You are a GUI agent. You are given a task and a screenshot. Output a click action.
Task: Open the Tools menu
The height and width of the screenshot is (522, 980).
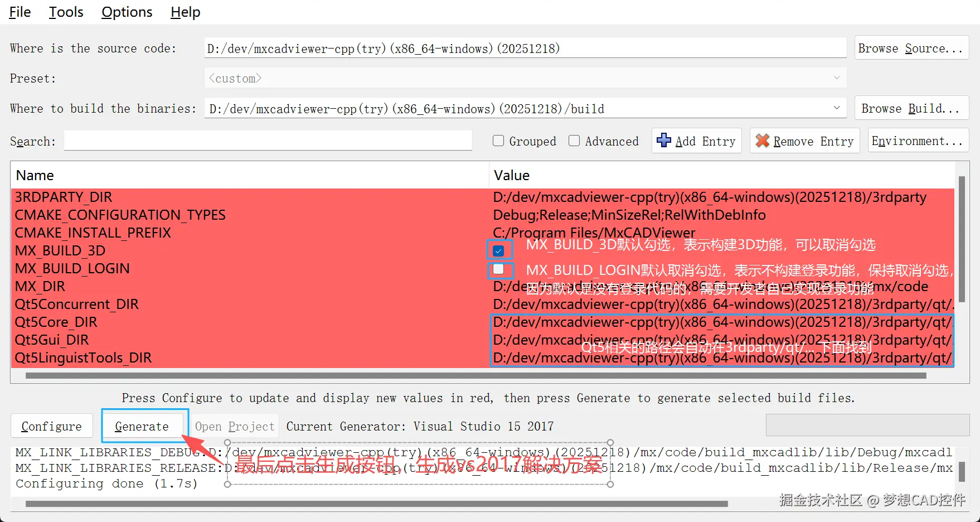point(66,12)
